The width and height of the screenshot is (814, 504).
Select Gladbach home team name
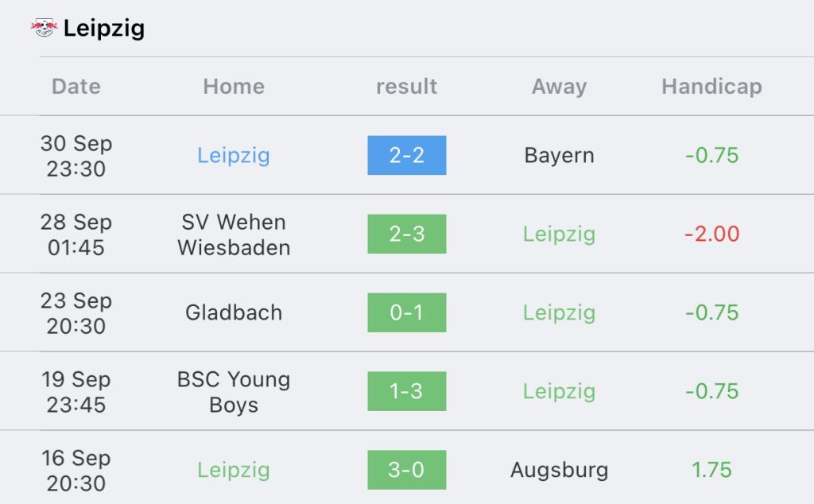[234, 312]
